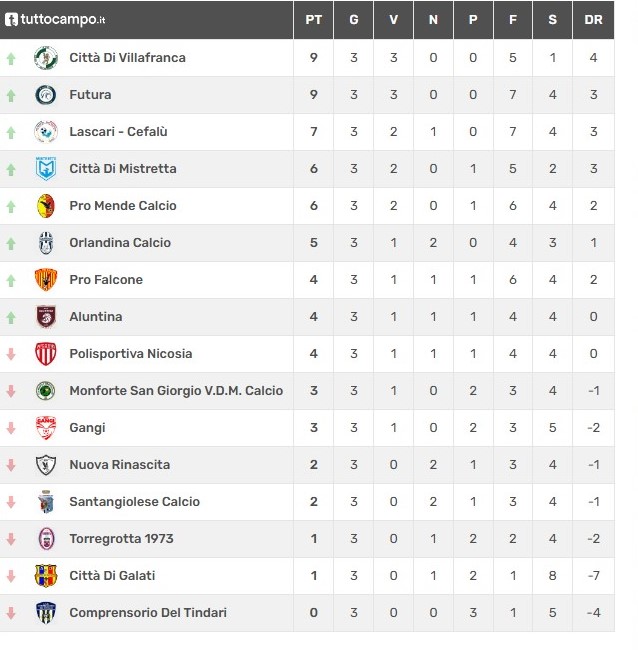
Task: Click Pro Mende Calcio crest icon
Action: tap(46, 206)
